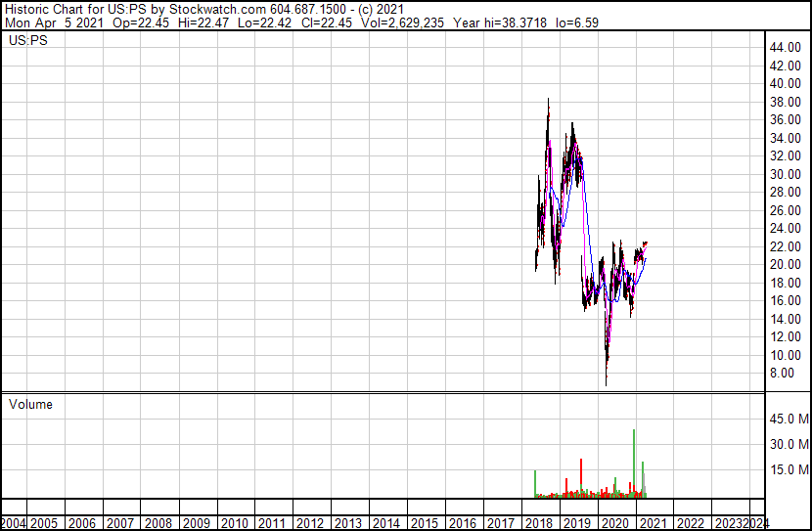Click the 2006 year label on the time axis
Viewport: 812px width, 531px height.
[x=82, y=523]
